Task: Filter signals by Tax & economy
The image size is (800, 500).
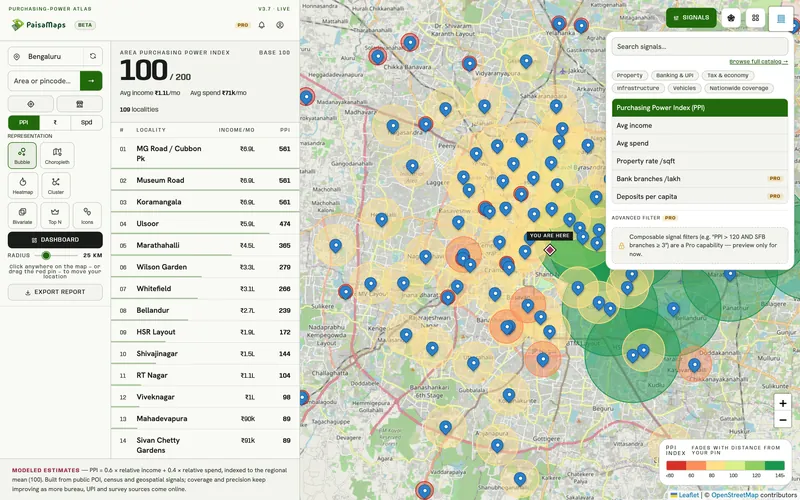Action: (x=728, y=76)
